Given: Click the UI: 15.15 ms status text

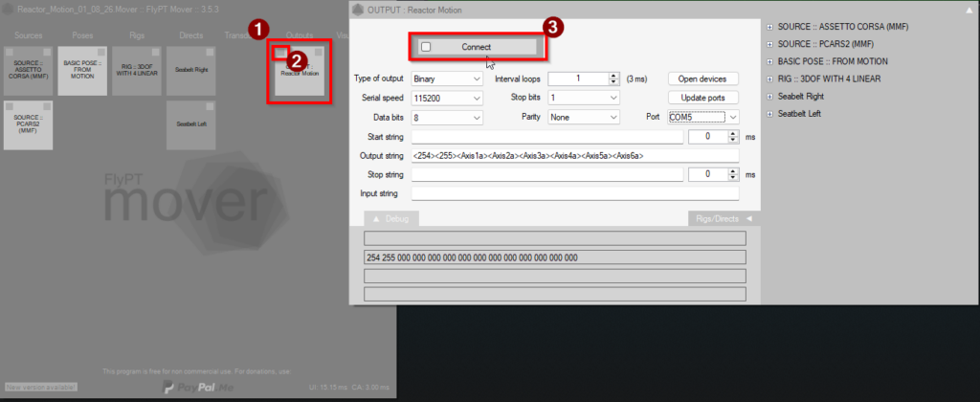Looking at the screenshot, I should (x=329, y=388).
